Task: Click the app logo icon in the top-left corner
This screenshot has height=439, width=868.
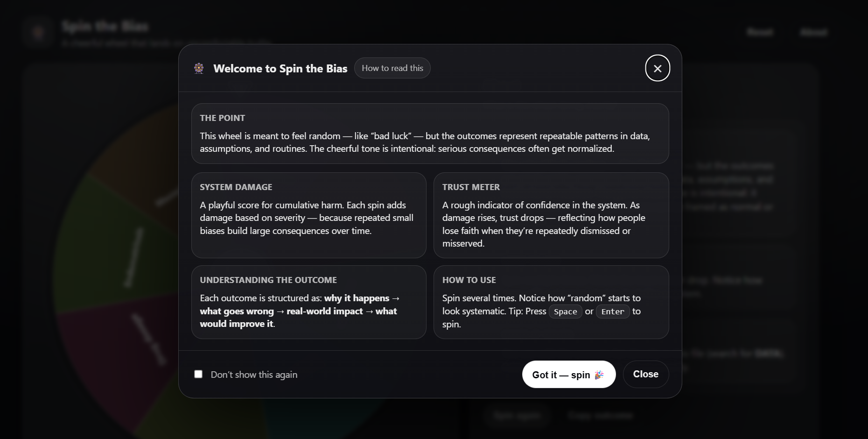Action: (x=38, y=32)
